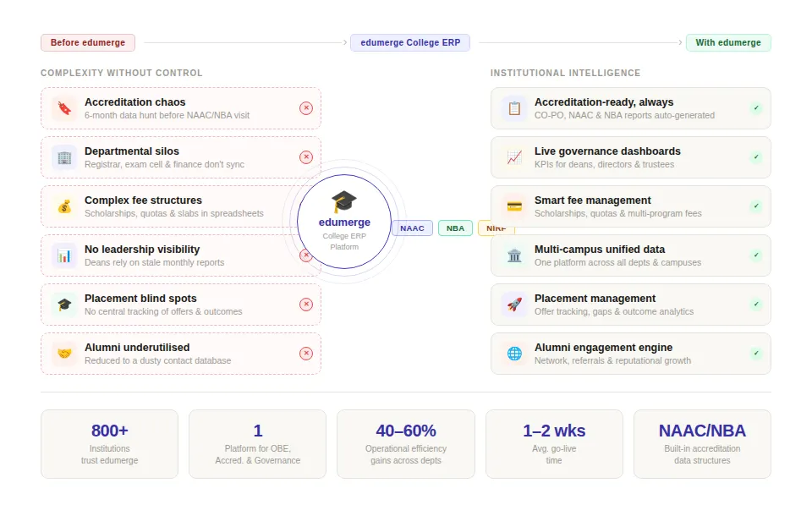Screen dimensions: 812x516
Task: Click the green check on Multi-campus unified data
Action: tap(756, 255)
